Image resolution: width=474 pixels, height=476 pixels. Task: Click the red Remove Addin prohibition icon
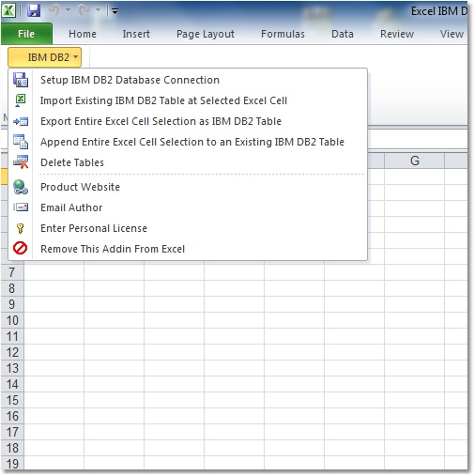tap(21, 248)
